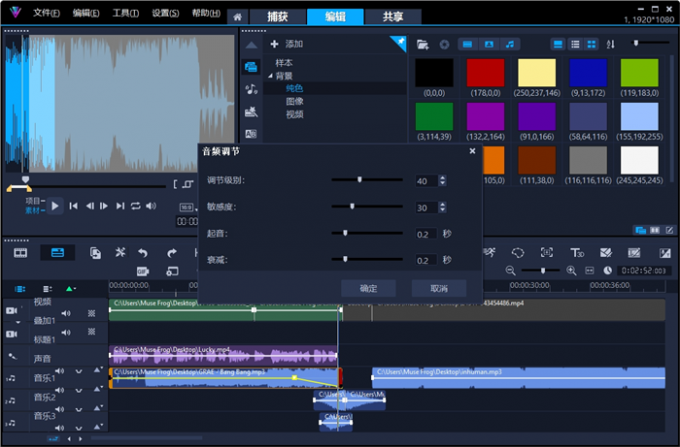Select the 视频 tree item under 背景

[294, 114]
